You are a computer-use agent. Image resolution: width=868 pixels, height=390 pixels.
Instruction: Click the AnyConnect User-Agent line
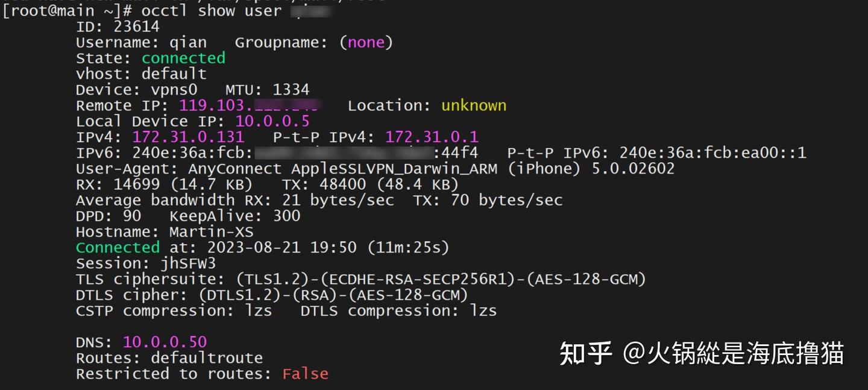[375, 168]
